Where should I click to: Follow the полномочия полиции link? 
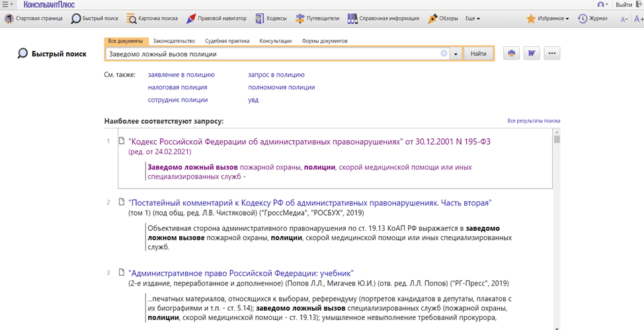[x=282, y=87]
